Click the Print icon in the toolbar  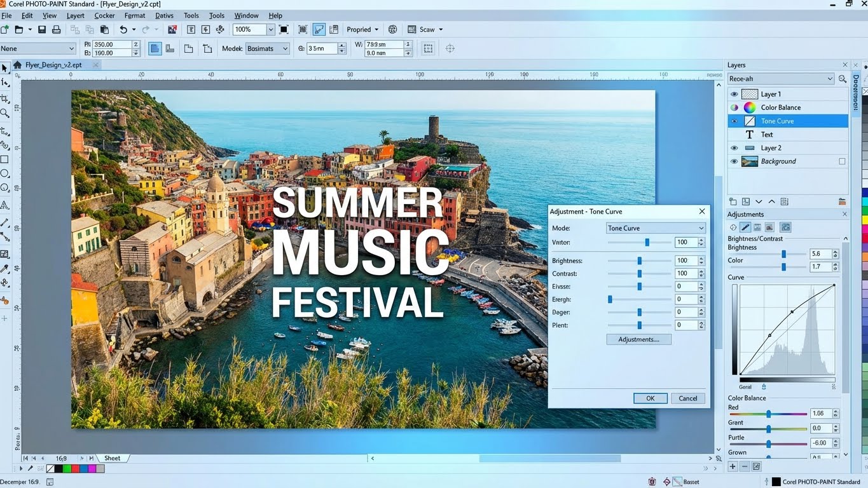(x=56, y=30)
